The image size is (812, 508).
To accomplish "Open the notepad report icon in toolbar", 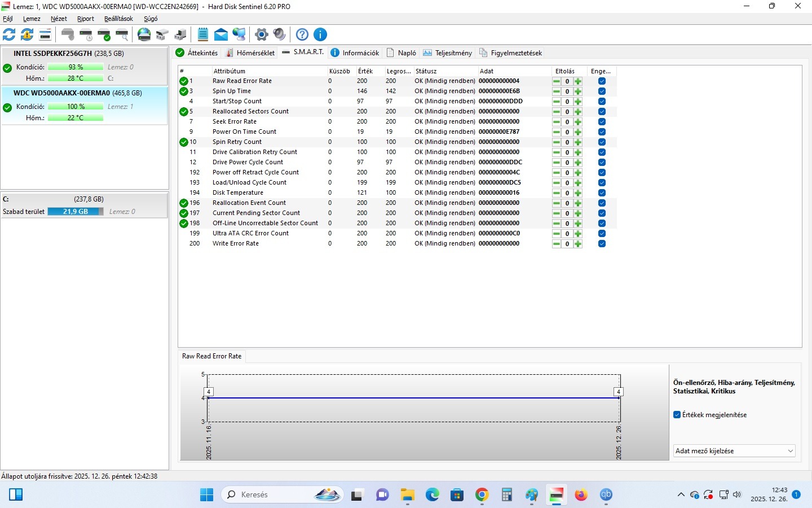I will 203,34.
